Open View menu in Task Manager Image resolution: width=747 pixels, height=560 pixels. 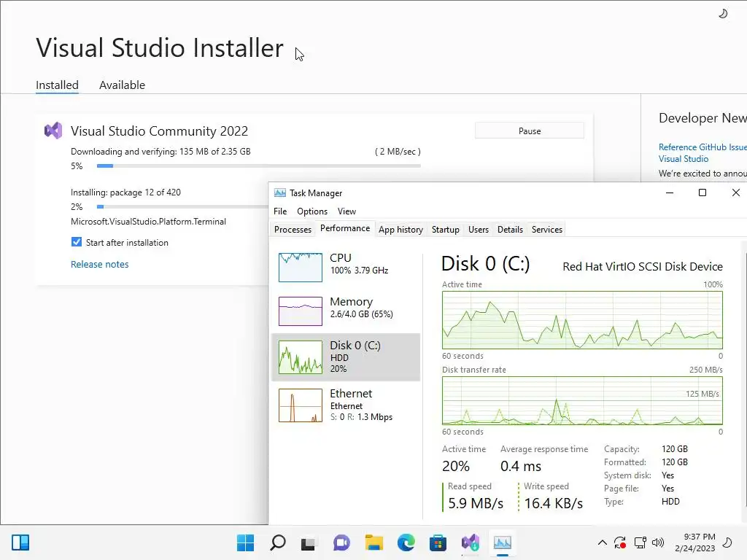347,211
